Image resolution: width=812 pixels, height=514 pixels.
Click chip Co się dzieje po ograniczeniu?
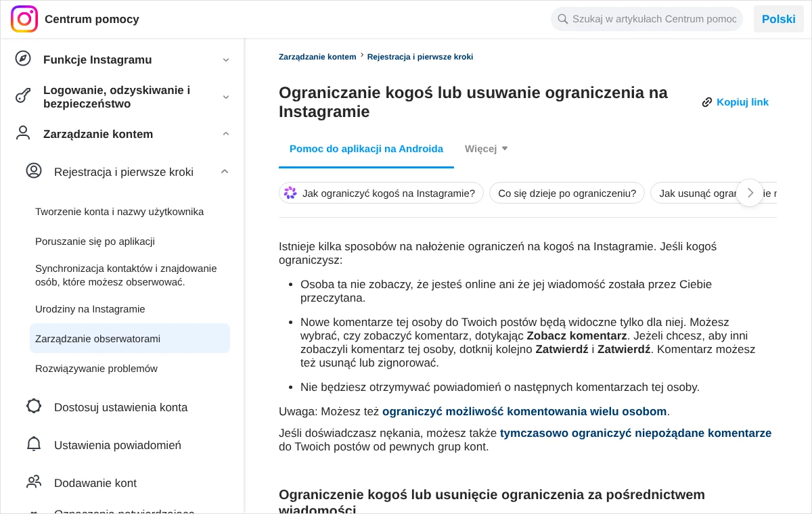click(567, 193)
